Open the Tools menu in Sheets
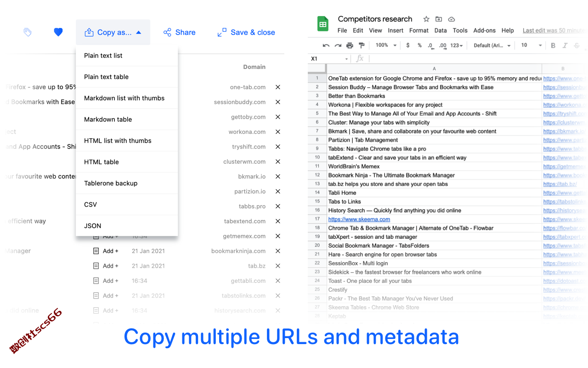Viewport: 588px width, 368px height. tap(460, 30)
